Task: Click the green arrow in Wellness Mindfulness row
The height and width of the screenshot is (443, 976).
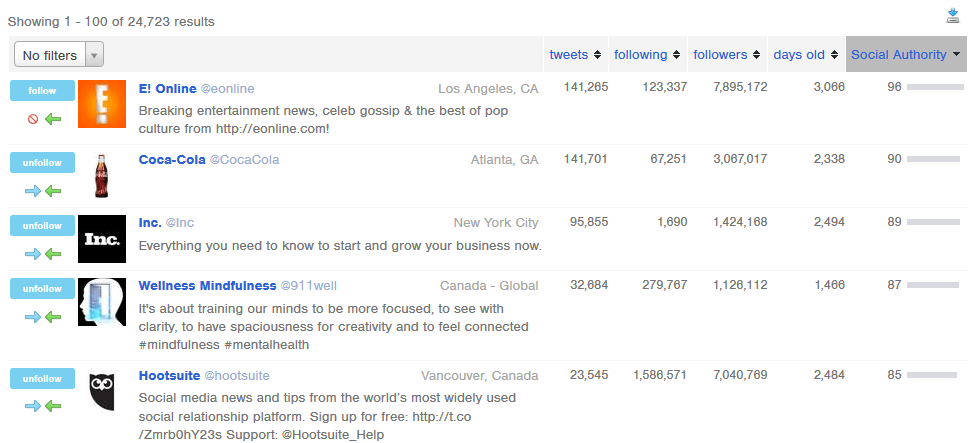Action: [x=54, y=317]
